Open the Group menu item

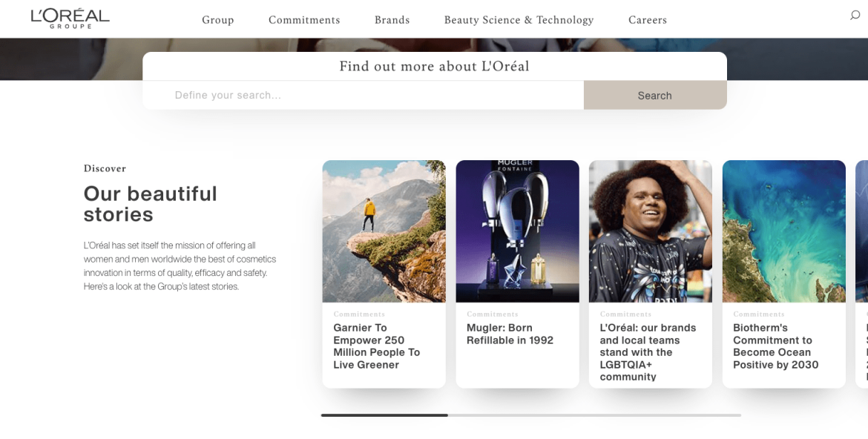[x=217, y=19]
